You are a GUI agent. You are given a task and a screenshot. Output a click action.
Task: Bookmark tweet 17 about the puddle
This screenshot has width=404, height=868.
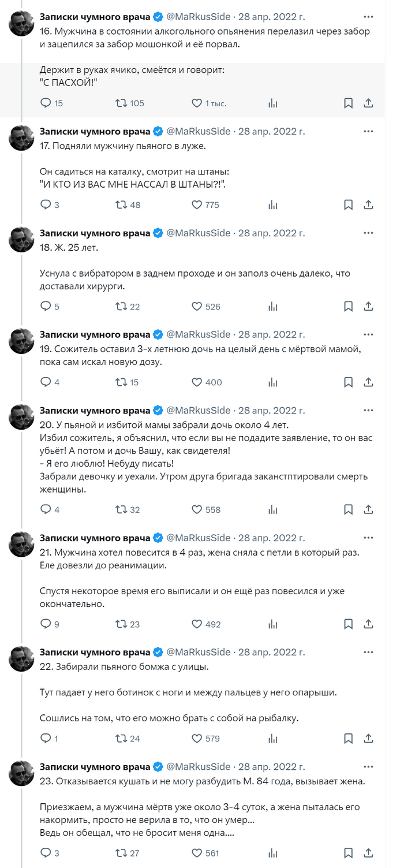tap(349, 205)
